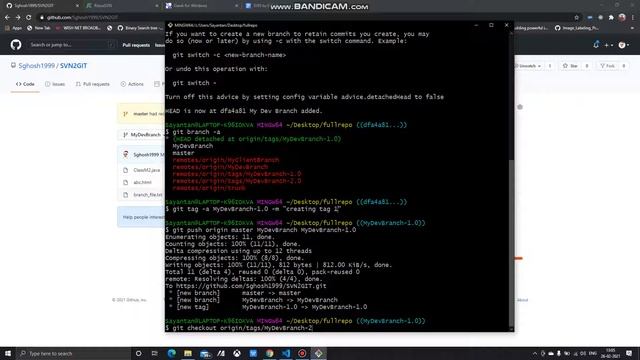Open Cortana from the taskbar
640x360 pixels.
pos(138,353)
